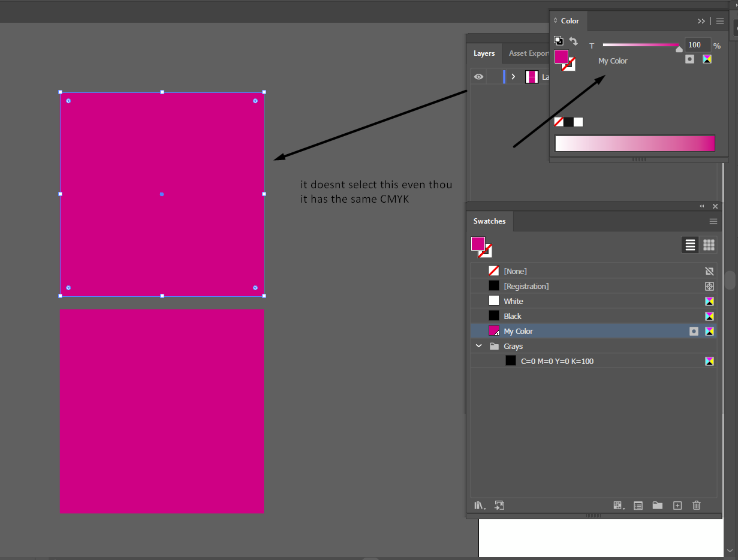Click the CMYK color mode icon in Color panel
Viewport: 738px width, 560px height.
pos(707,59)
